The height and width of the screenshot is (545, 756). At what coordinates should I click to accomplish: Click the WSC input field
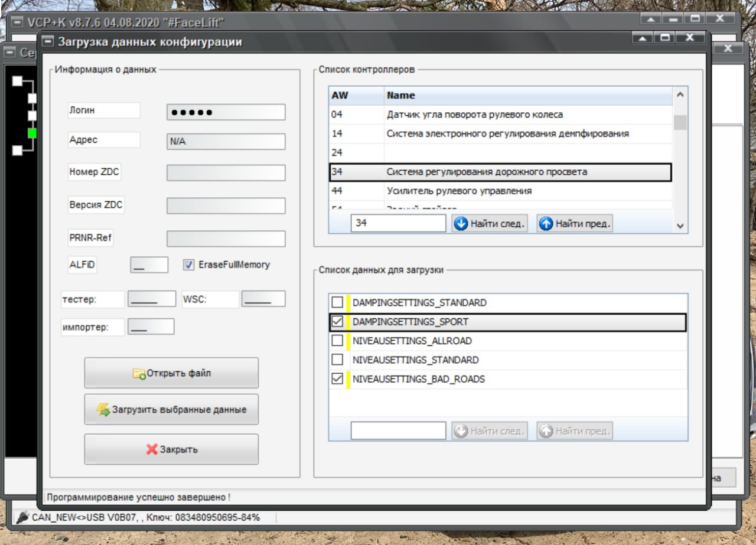[x=263, y=299]
